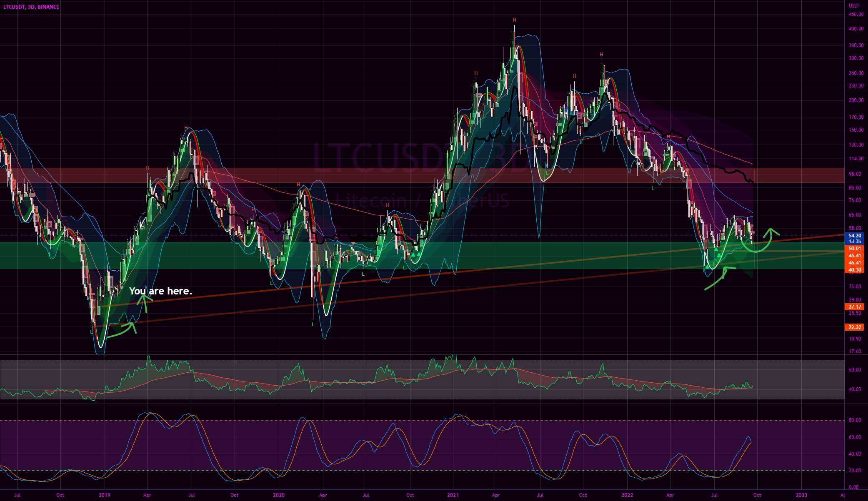The width and height of the screenshot is (868, 501).
Task: Click the 2023 label on time axis
Action: 801,495
